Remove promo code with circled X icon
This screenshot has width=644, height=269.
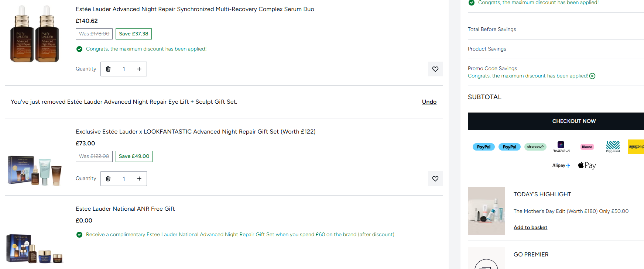pyautogui.click(x=592, y=76)
